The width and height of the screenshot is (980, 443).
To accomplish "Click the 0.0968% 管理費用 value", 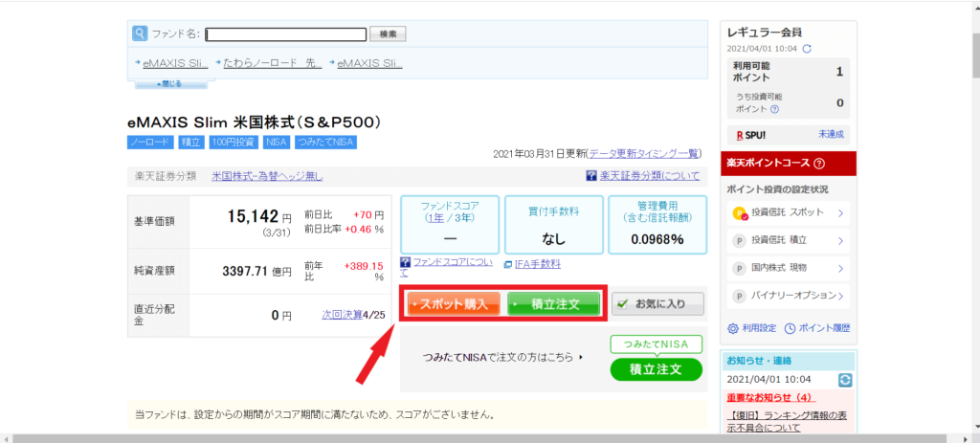I will pos(657,239).
